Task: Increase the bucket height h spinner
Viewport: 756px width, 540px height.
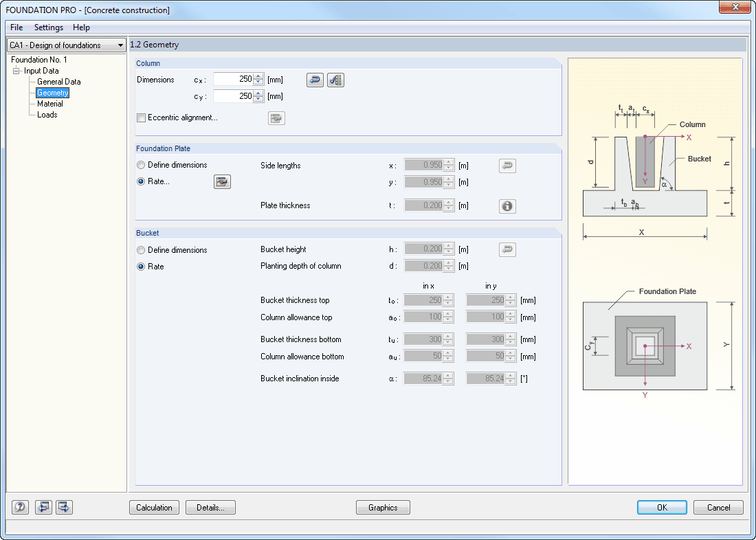Action: point(449,246)
